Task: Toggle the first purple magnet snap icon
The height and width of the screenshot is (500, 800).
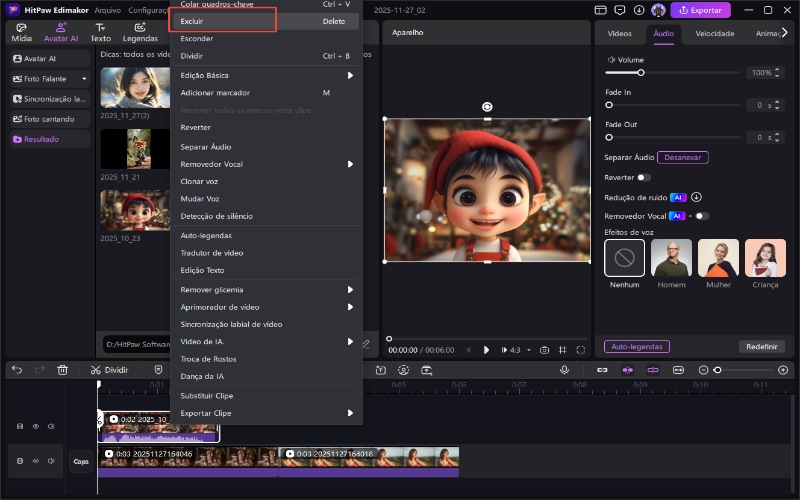Action: pyautogui.click(x=628, y=370)
